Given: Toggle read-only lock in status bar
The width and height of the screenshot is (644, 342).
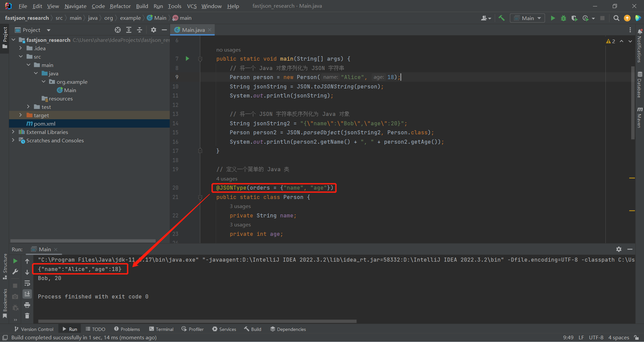Looking at the screenshot, I should tap(637, 337).
